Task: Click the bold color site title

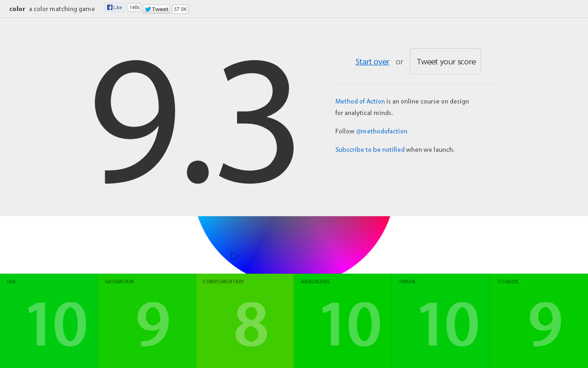Action: [17, 9]
